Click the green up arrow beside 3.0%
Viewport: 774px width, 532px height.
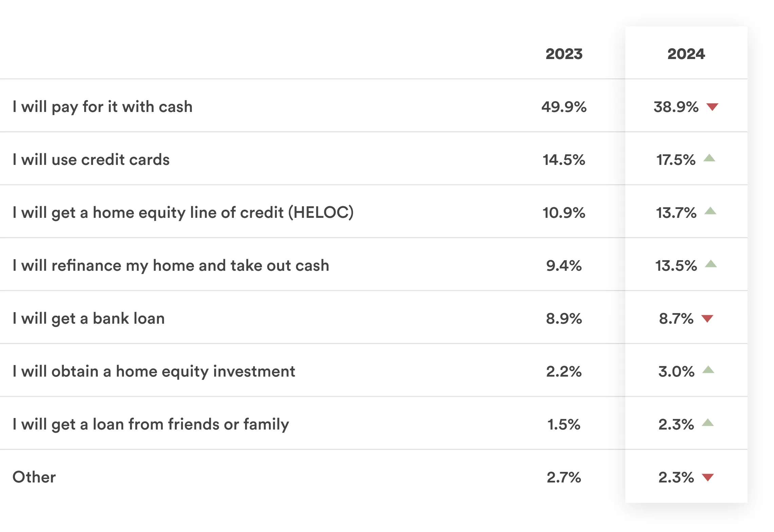tap(708, 370)
